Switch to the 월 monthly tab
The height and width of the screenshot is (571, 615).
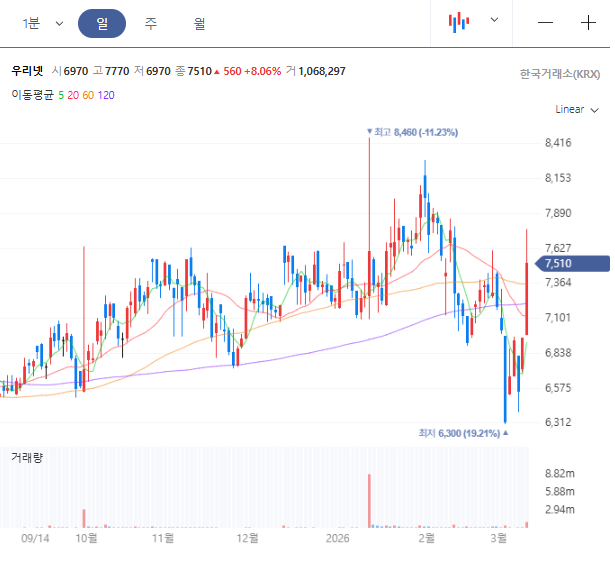200,23
